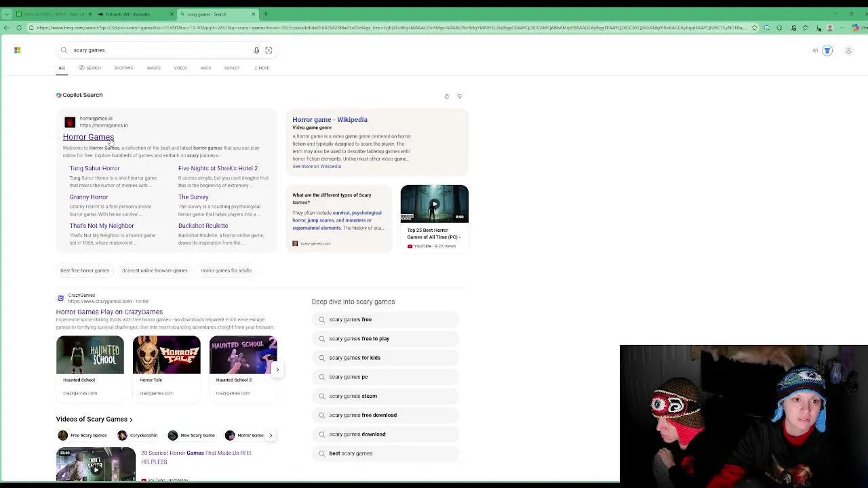Switch to the Search tab
868x488 pixels.
click(x=90, y=68)
